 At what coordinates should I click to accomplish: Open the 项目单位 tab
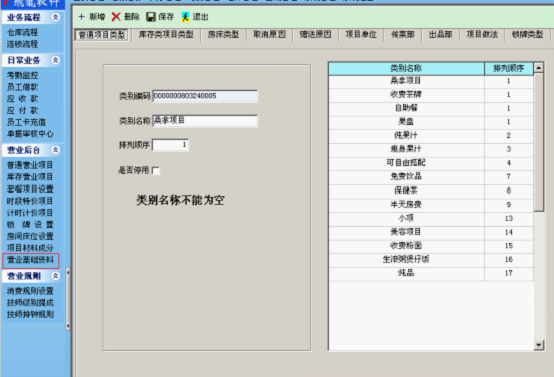pyautogui.click(x=361, y=35)
